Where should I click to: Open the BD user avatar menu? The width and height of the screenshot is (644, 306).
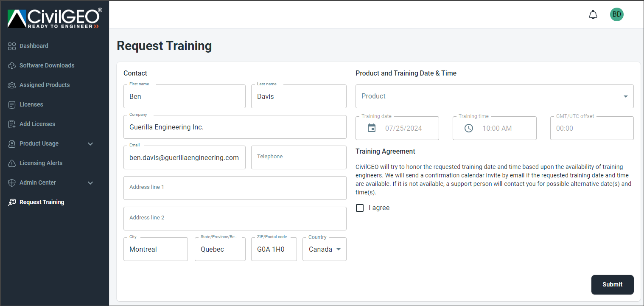(x=617, y=14)
